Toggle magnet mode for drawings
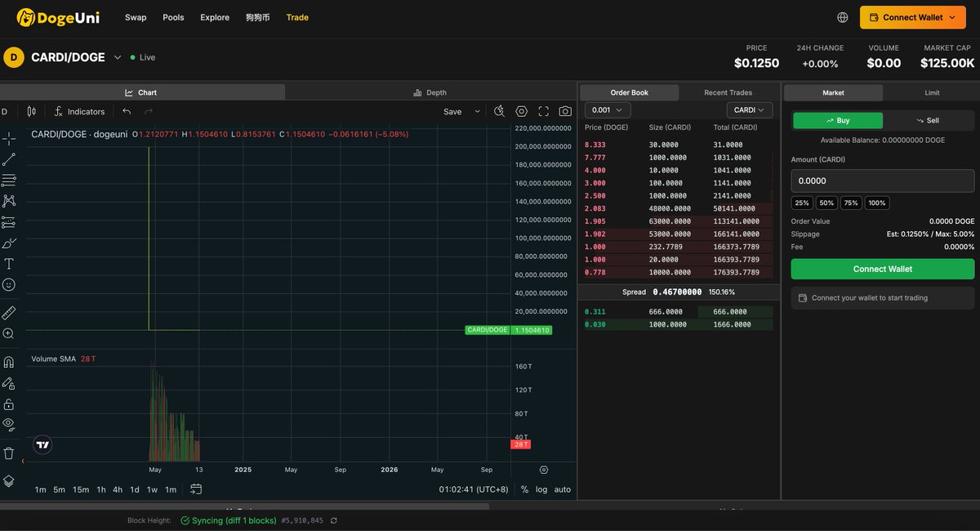This screenshot has height=531, width=980. [9, 362]
